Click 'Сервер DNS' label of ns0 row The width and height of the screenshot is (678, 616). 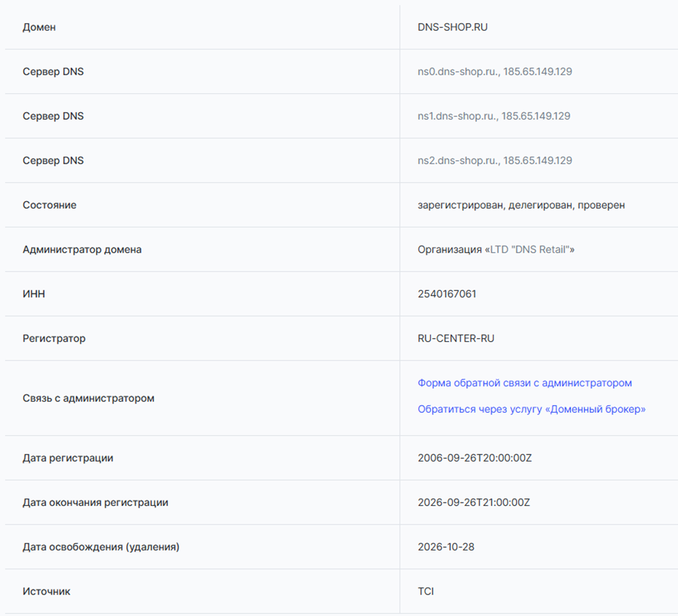(x=53, y=72)
